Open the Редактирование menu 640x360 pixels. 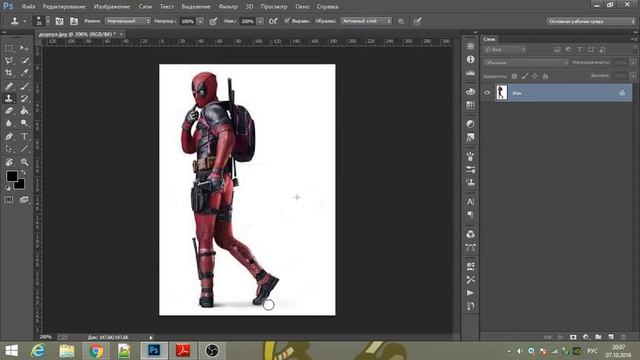pyautogui.click(x=64, y=7)
